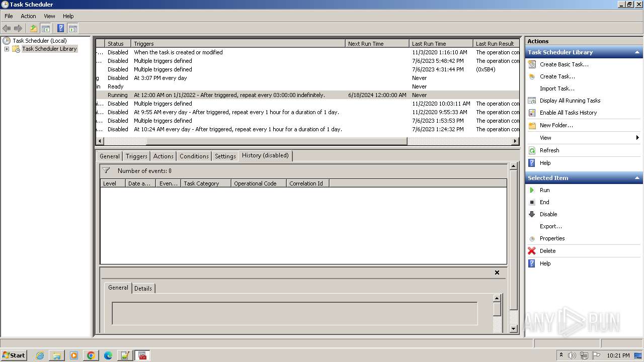Select the event General tab

[x=118, y=288]
